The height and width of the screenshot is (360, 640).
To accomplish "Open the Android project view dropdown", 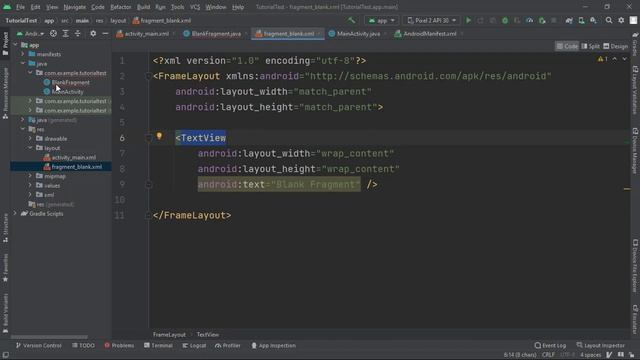I will [x=30, y=33].
